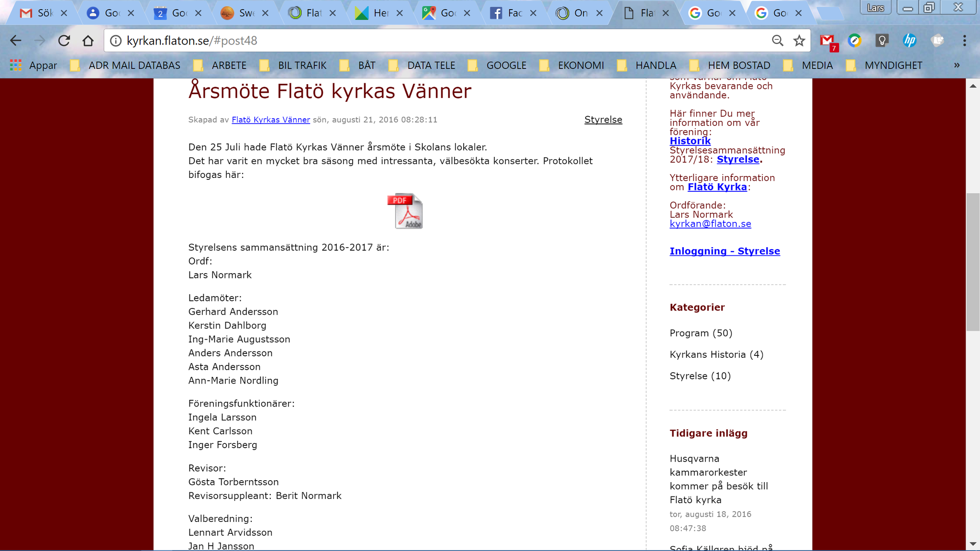Image resolution: width=980 pixels, height=551 pixels.
Task: Open the Flatö Kyrka information link
Action: click(717, 187)
